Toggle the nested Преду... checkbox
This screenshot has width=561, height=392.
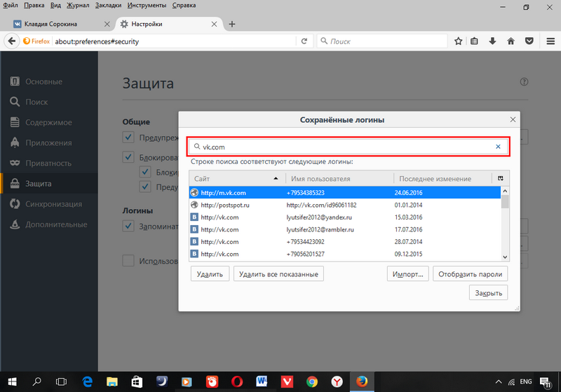tap(145, 187)
